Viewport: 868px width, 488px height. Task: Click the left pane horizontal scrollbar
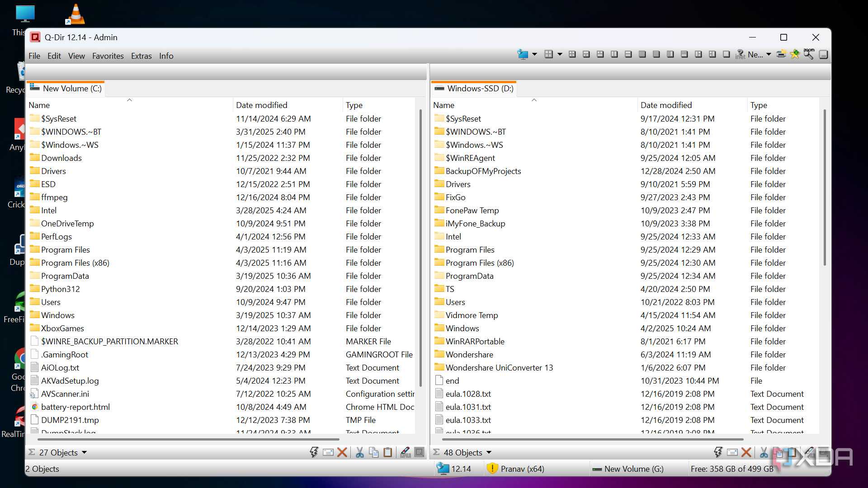click(x=188, y=439)
